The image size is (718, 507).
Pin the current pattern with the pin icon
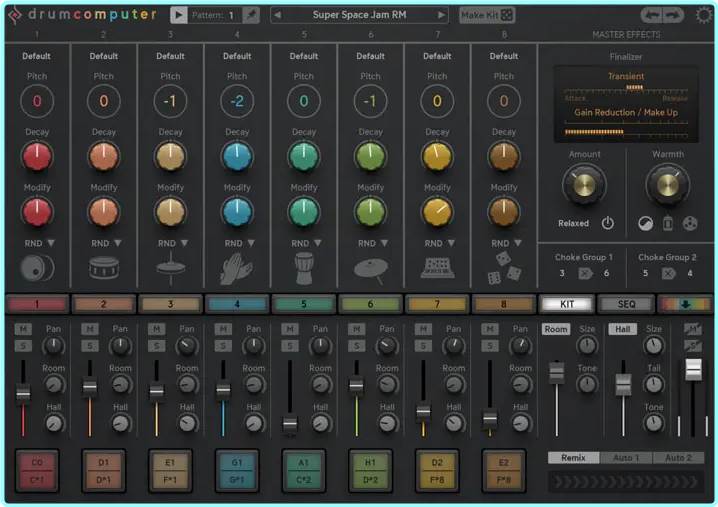[251, 15]
